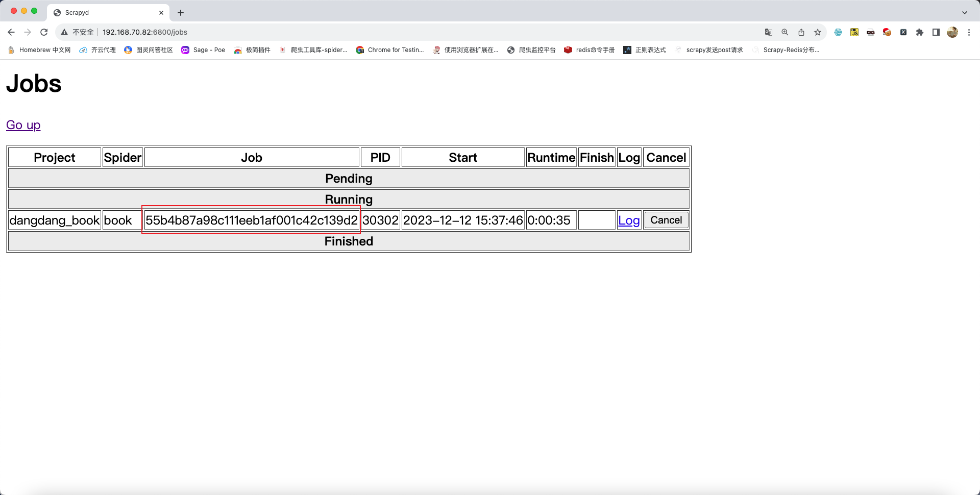Click the Finished section row
The width and height of the screenshot is (980, 495).
349,241
